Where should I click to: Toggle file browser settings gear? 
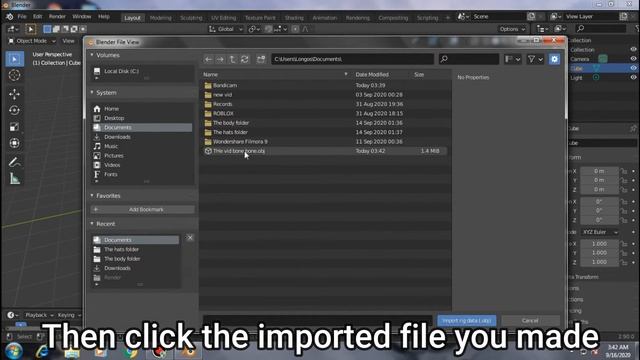point(554,59)
